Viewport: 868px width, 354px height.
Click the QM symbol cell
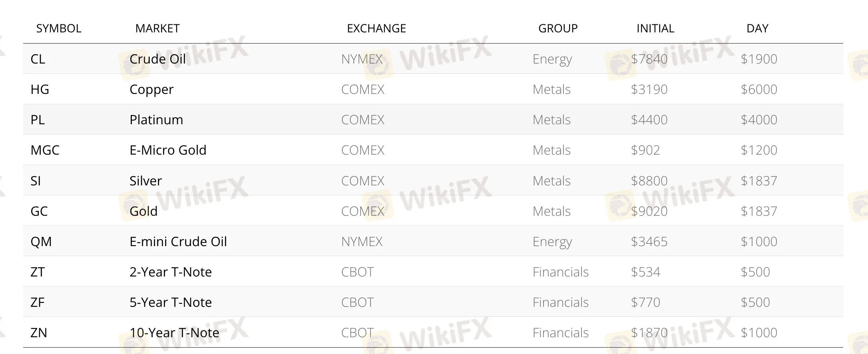click(41, 242)
